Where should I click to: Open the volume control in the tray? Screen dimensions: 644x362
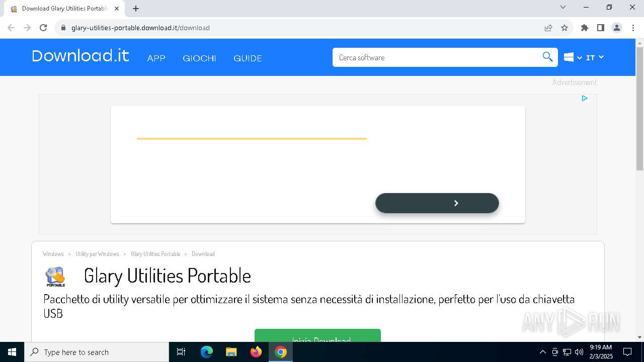point(579,352)
